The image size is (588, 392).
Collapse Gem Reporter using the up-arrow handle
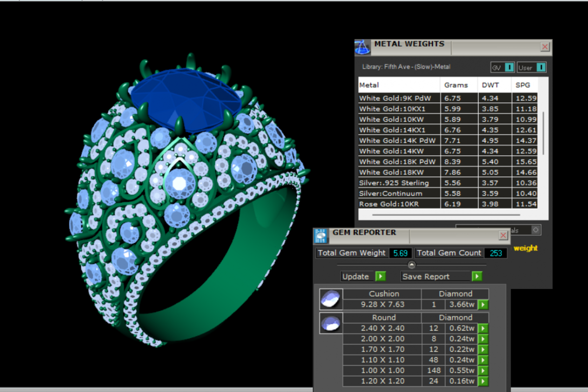tap(412, 265)
